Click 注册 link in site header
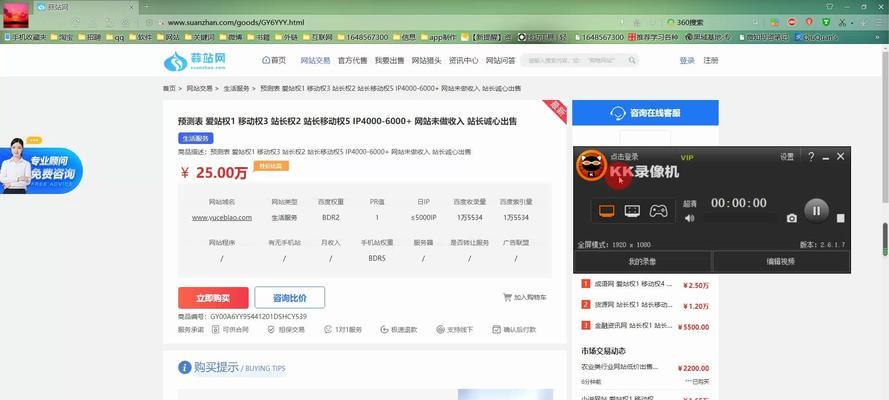 [710, 61]
